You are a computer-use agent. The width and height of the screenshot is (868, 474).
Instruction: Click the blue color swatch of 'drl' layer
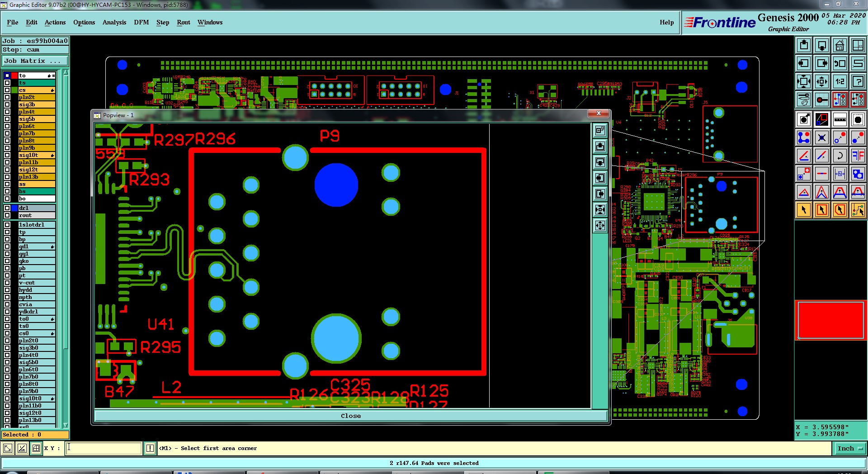point(14,208)
